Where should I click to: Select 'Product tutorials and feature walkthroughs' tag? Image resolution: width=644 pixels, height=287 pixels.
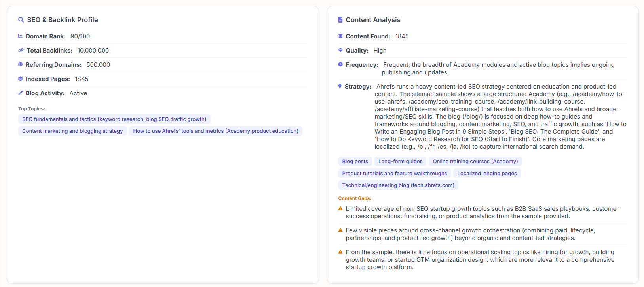click(x=395, y=173)
